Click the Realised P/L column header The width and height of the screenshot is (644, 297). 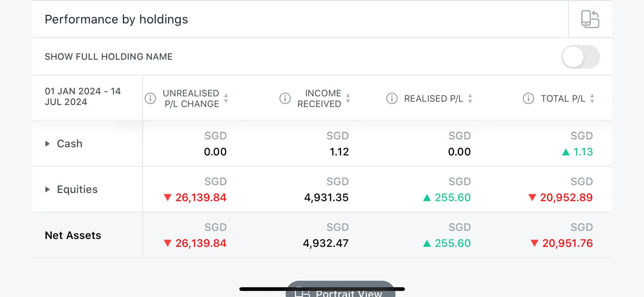(x=433, y=98)
